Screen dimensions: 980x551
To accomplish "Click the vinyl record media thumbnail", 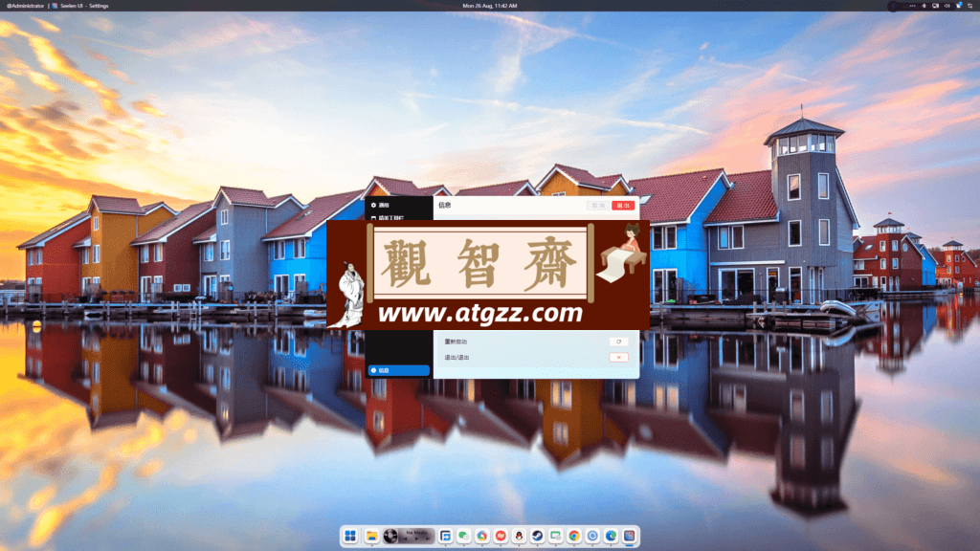I will point(390,536).
